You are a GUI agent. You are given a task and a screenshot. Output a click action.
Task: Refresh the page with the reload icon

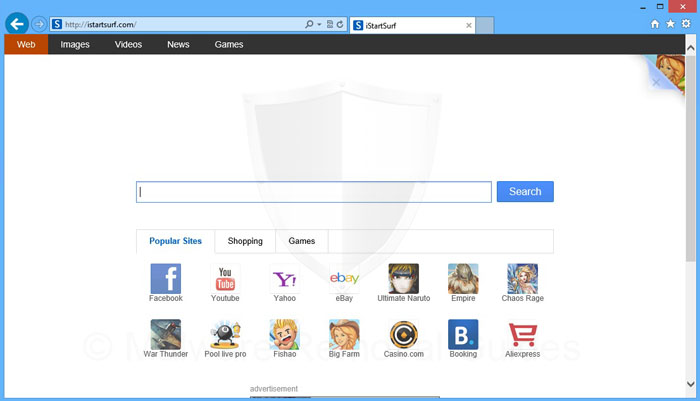(x=340, y=24)
